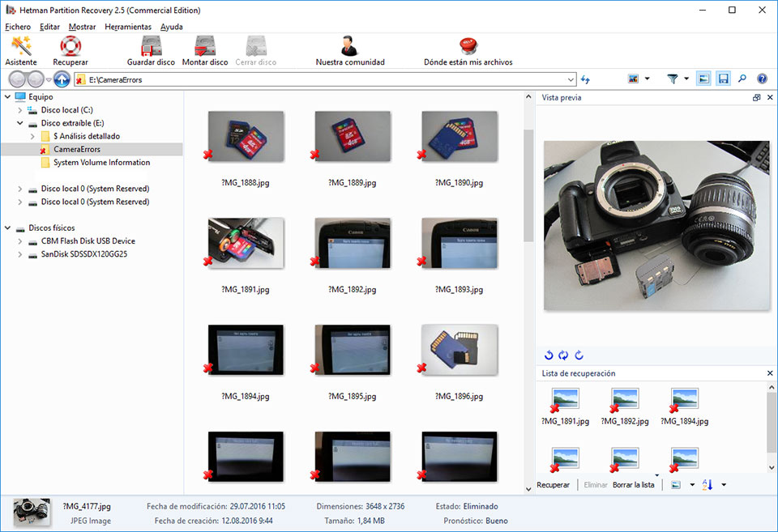Open the search magnifier tool
Screen dimensions: 778x532
coord(742,79)
